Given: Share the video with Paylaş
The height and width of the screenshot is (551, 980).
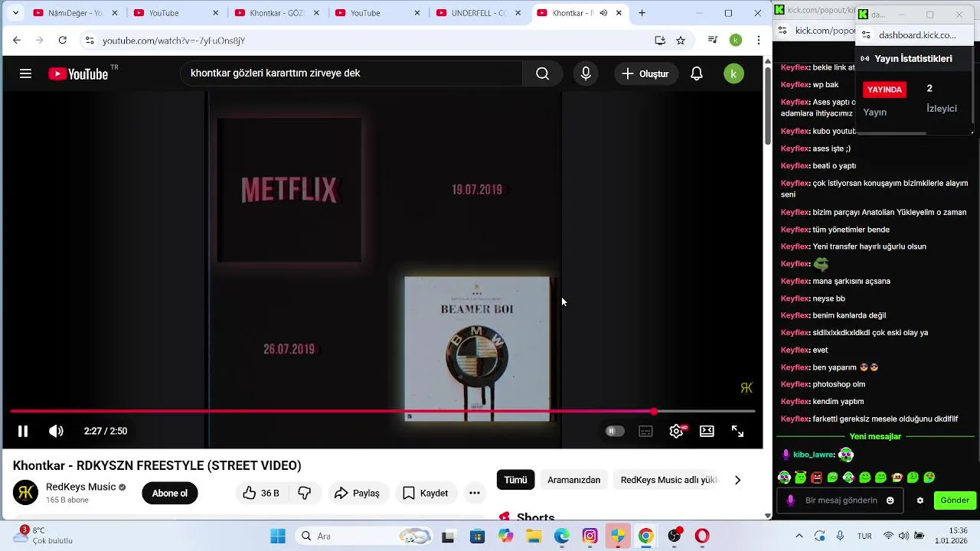Looking at the screenshot, I should [358, 493].
